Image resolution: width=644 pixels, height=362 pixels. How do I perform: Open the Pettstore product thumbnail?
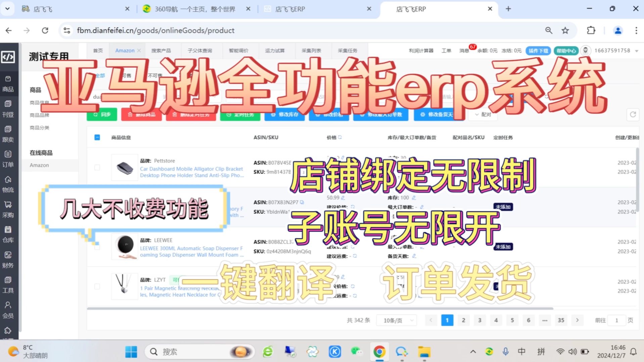(x=125, y=167)
